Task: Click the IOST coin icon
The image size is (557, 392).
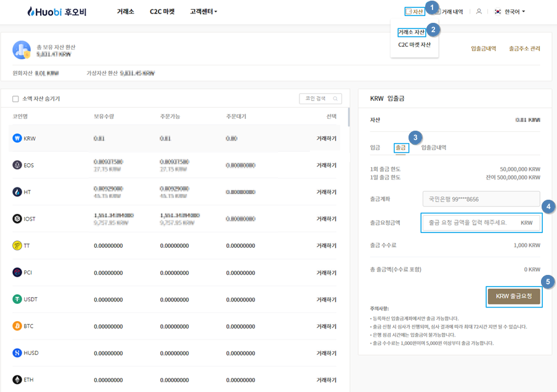Action: point(17,219)
